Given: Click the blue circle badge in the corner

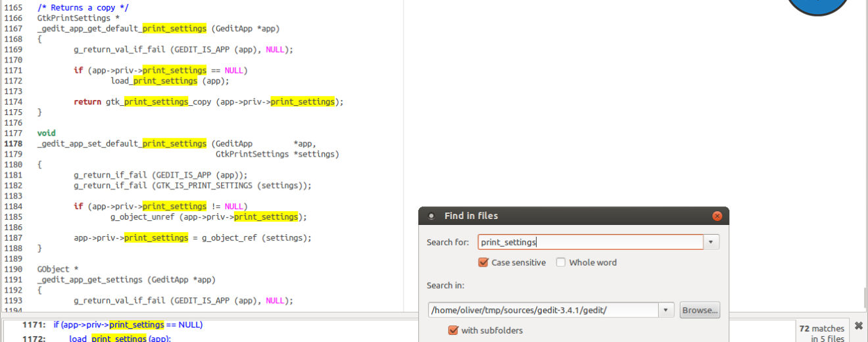Looking at the screenshot, I should pyautogui.click(x=817, y=4).
